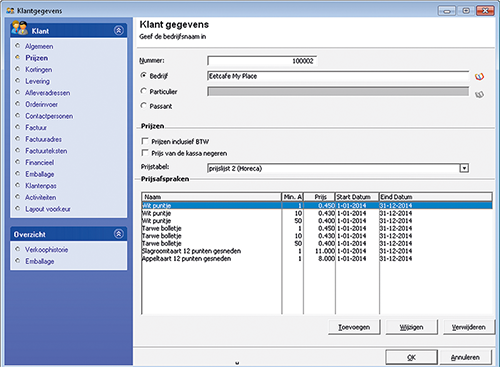Open the Activiteiten section

click(x=41, y=197)
